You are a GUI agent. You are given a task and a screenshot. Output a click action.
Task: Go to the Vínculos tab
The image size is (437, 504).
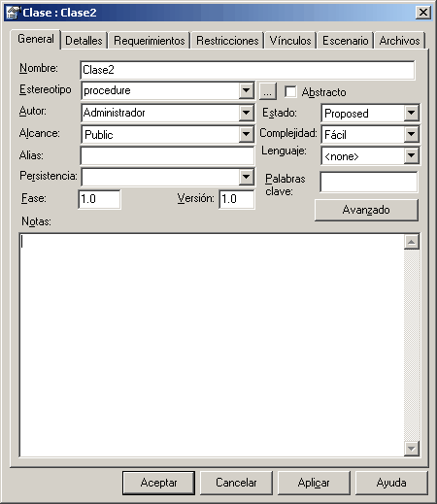[x=290, y=41]
